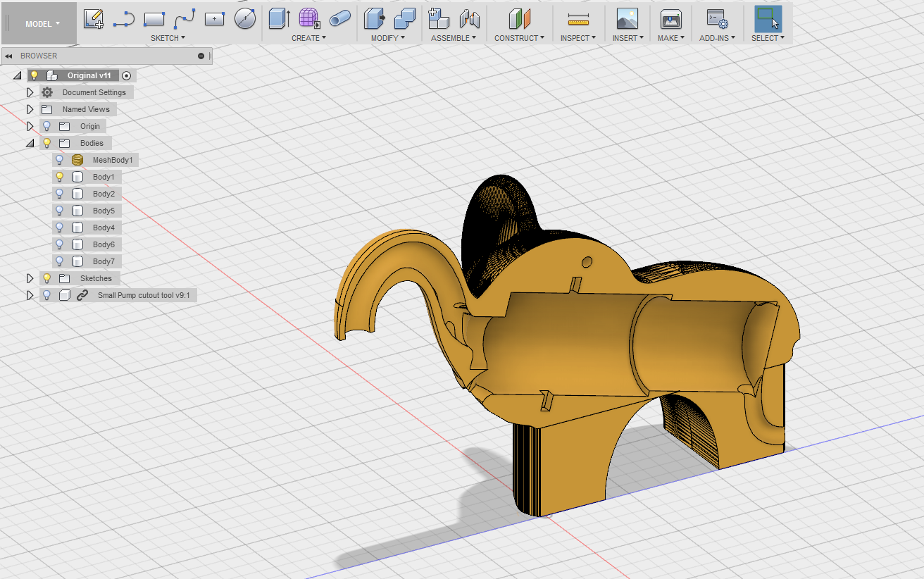Image resolution: width=924 pixels, height=579 pixels.
Task: Select the Spline sketch tool
Action: click(185, 19)
